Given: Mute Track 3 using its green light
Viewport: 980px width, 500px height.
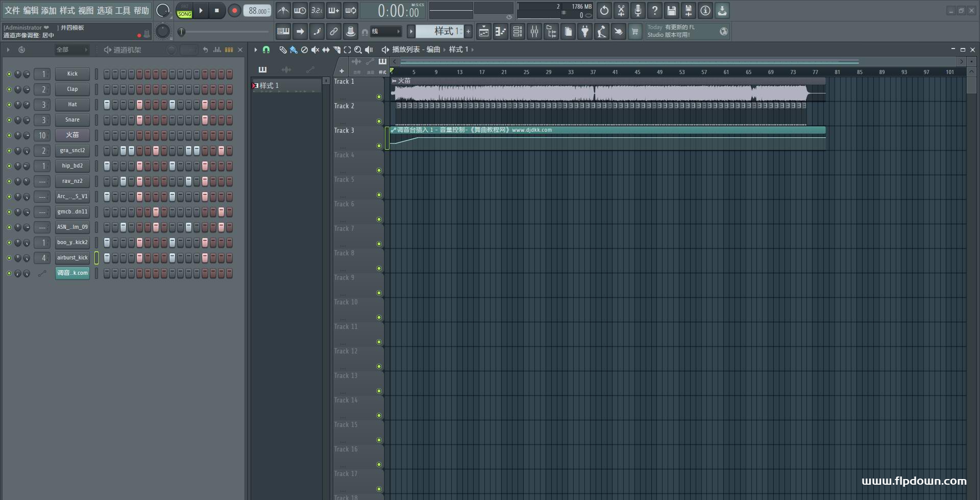Looking at the screenshot, I should pyautogui.click(x=379, y=146).
